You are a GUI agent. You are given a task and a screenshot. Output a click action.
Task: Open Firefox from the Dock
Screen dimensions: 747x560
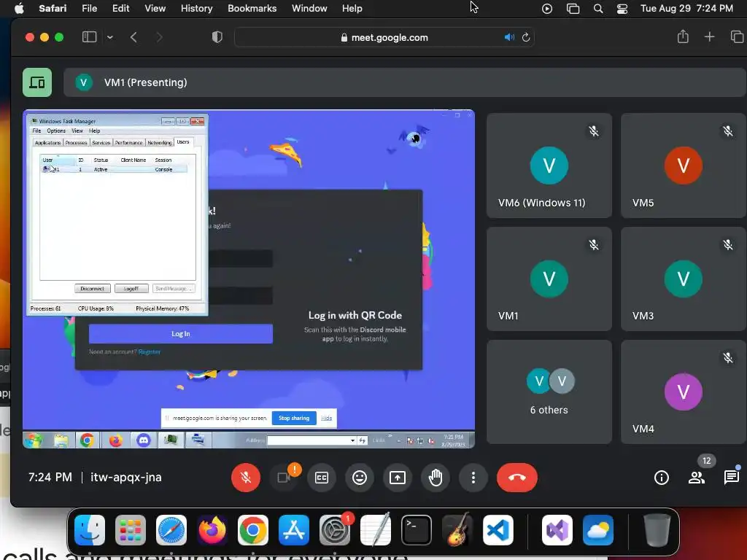(212, 530)
